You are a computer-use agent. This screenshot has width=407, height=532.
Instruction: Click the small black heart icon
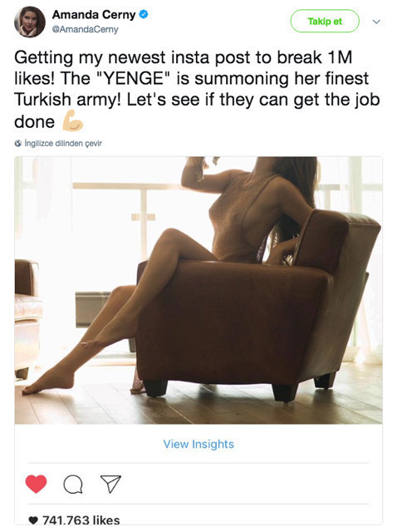click(33, 520)
